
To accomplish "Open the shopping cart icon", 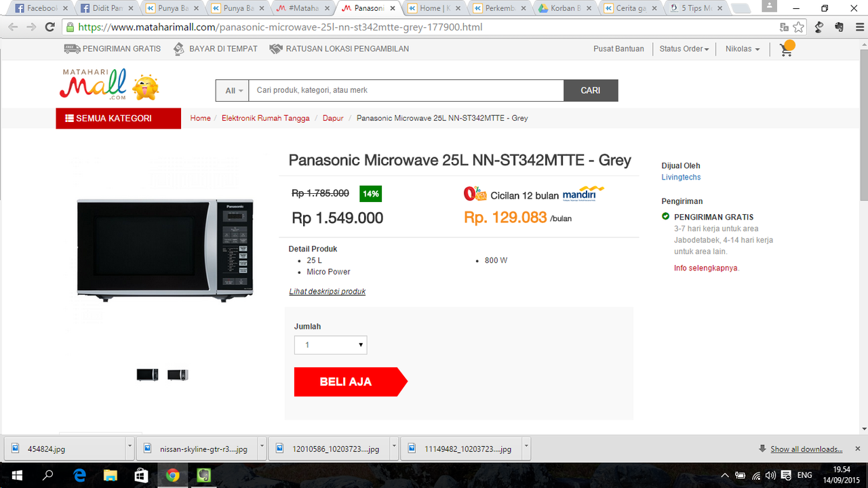I will [x=787, y=49].
